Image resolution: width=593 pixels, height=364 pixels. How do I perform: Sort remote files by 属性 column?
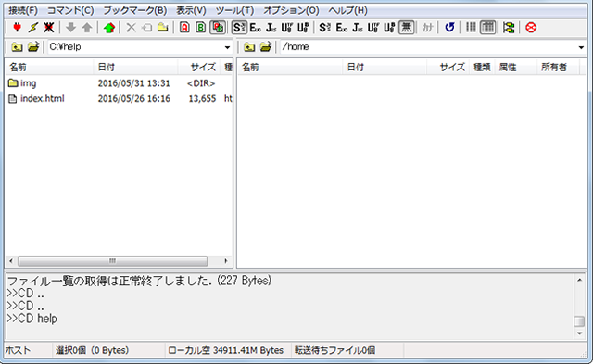click(x=516, y=68)
